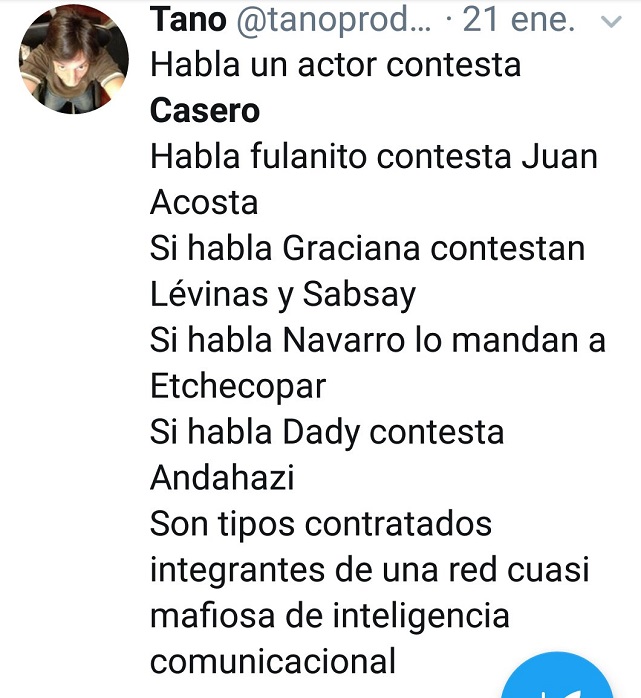Click the line 'Si habla Graciana contestan'

(367, 248)
